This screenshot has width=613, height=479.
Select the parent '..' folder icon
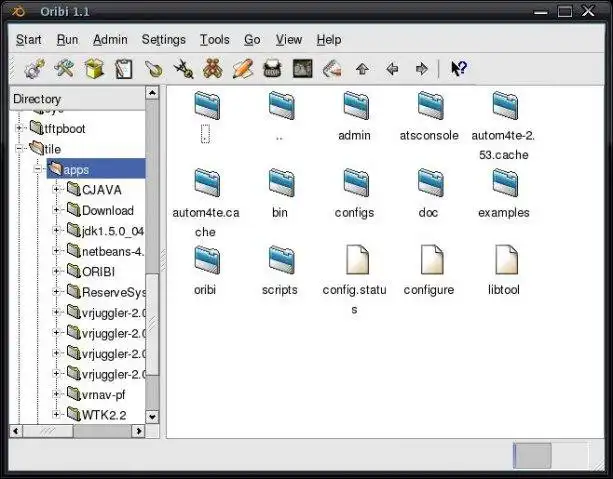281,106
